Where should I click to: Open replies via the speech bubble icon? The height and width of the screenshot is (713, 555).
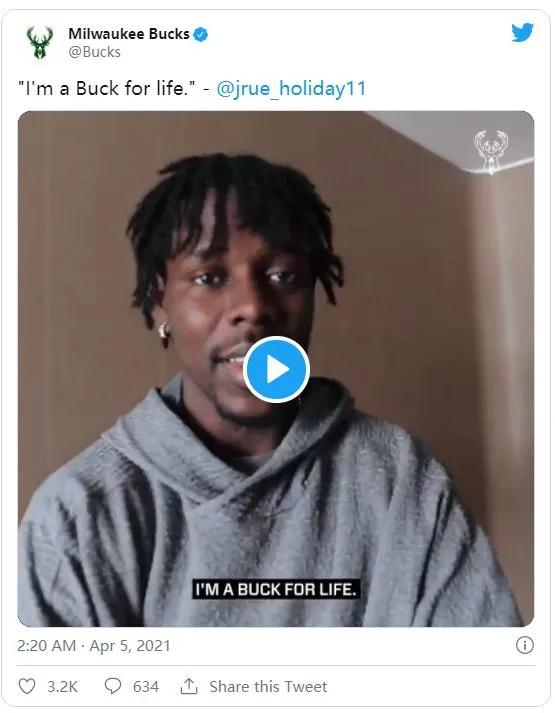(x=113, y=686)
